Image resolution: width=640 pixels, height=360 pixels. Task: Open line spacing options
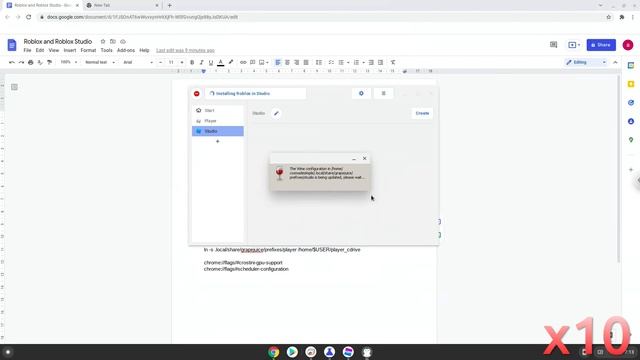319,62
